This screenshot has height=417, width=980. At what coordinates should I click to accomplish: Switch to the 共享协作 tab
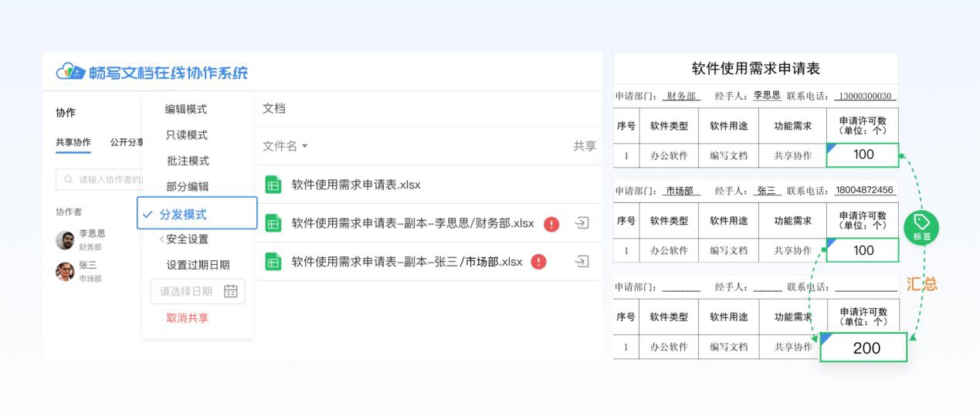point(73,142)
